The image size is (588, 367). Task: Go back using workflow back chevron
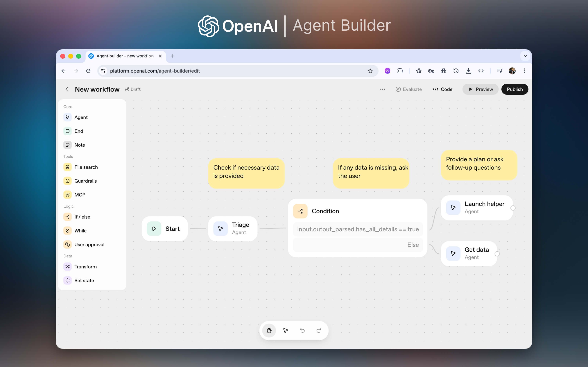[67, 89]
